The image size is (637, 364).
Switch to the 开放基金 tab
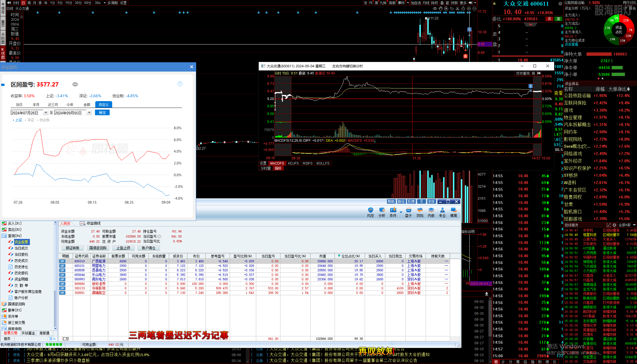click(x=28, y=333)
